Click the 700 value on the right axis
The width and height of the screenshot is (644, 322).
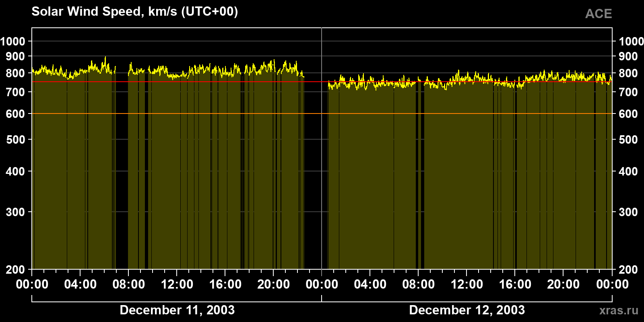point(628,92)
